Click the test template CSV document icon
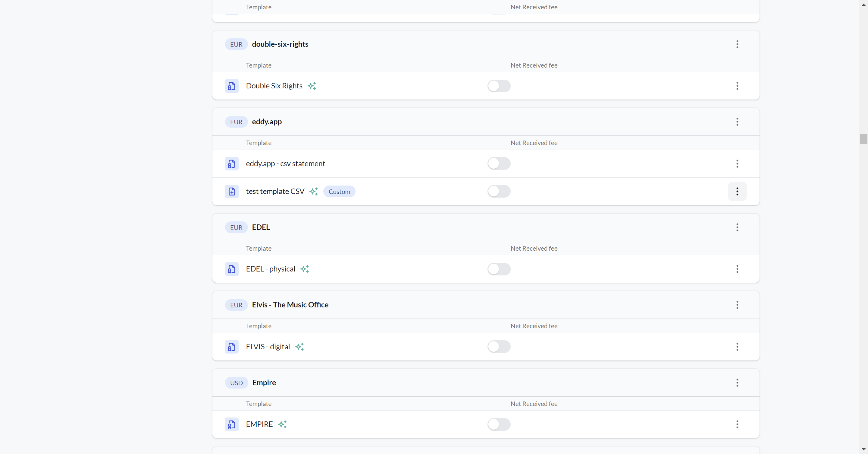The width and height of the screenshot is (868, 454). coord(232,191)
